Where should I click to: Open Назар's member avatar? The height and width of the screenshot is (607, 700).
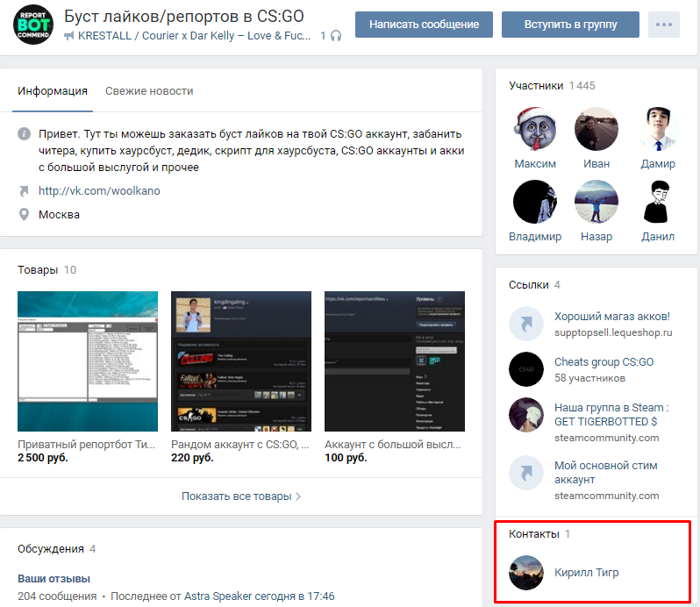tap(596, 202)
